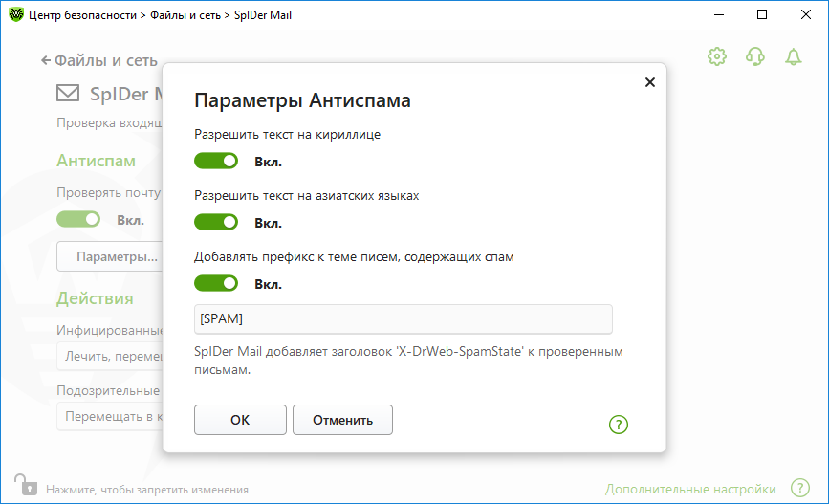829x504 pixels.
Task: Open support via the headset icon
Action: [x=755, y=56]
